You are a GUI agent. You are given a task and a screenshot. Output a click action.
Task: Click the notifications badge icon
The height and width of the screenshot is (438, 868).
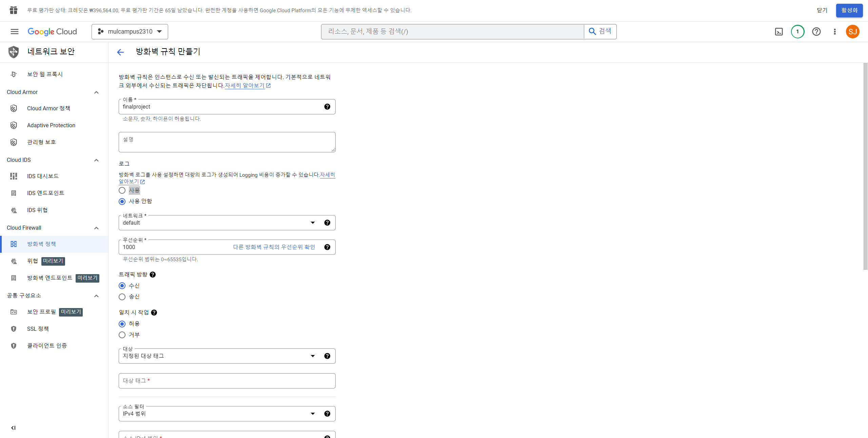point(797,32)
